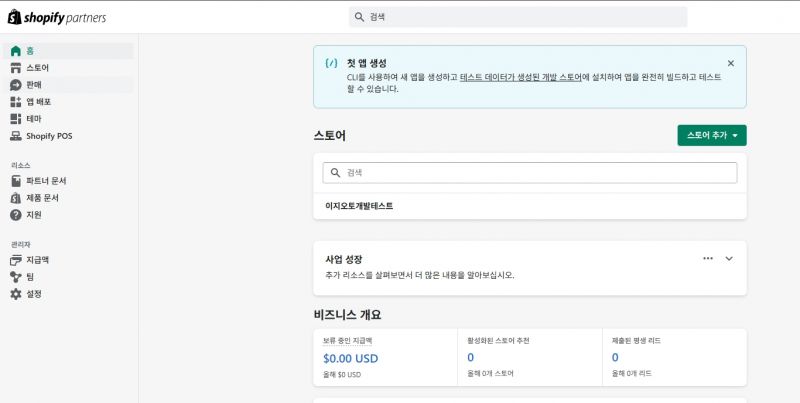Open the 홈 sidebar icon
Screen dimensions: 800x403
16,51
